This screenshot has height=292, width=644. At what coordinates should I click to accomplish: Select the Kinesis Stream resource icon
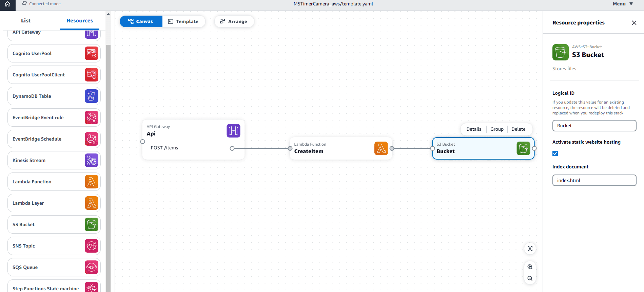pos(92,160)
